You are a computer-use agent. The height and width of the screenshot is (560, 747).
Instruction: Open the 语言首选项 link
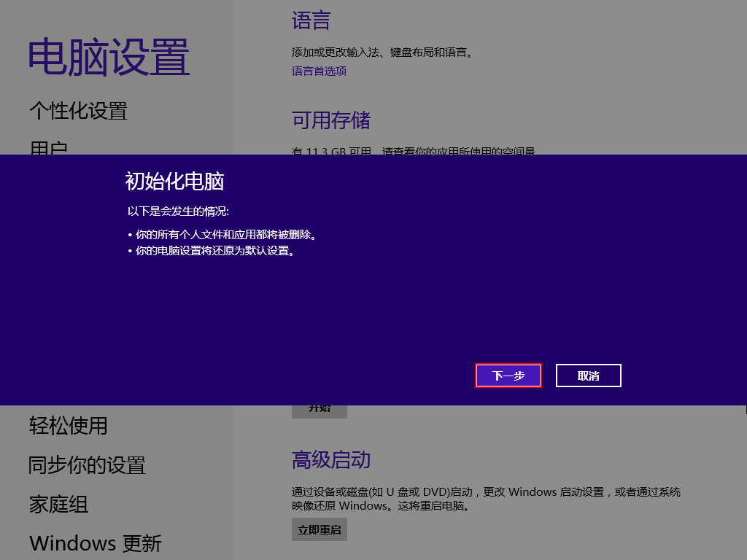point(319,71)
